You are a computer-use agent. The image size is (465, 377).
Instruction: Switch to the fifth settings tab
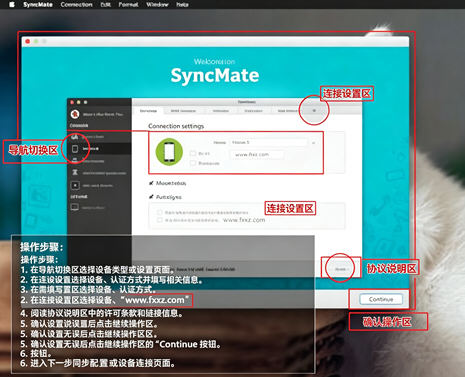pos(287,111)
